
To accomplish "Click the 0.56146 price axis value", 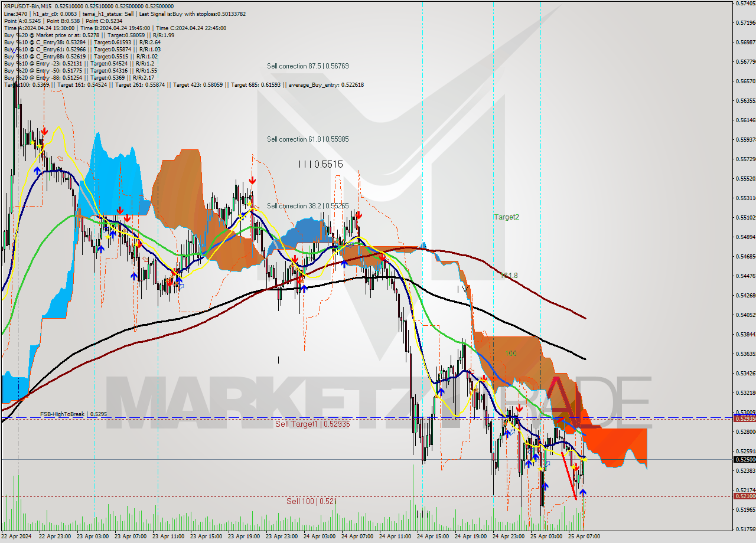I will (x=745, y=120).
